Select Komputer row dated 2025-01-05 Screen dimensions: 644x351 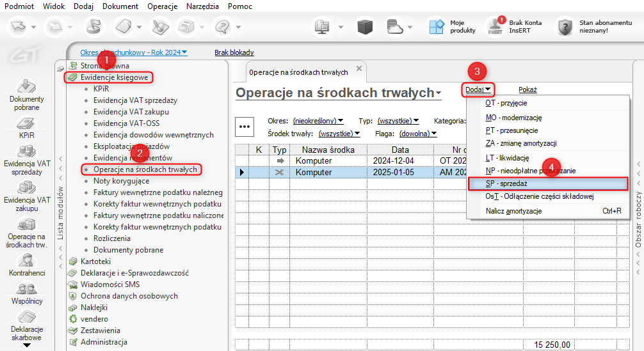point(351,172)
